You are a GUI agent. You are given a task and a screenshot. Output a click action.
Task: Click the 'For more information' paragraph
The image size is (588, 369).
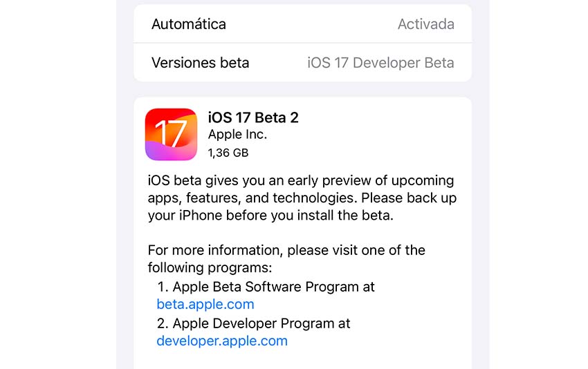[286, 258]
